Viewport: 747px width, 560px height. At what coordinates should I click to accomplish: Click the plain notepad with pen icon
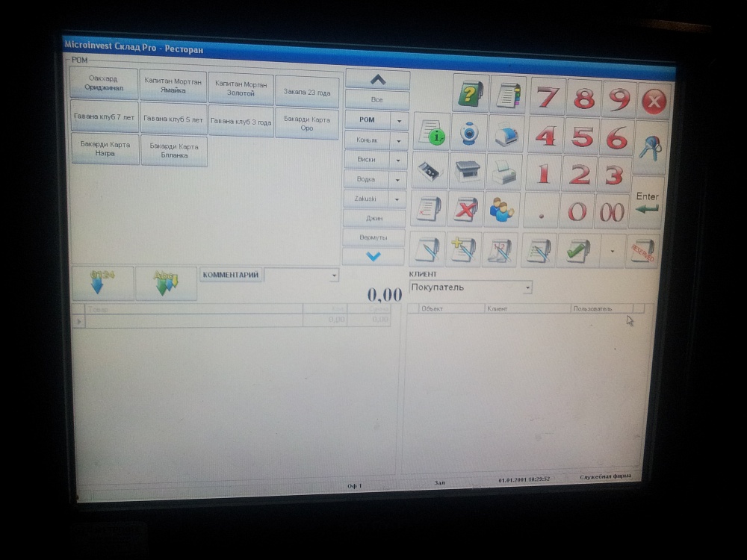pos(427,249)
